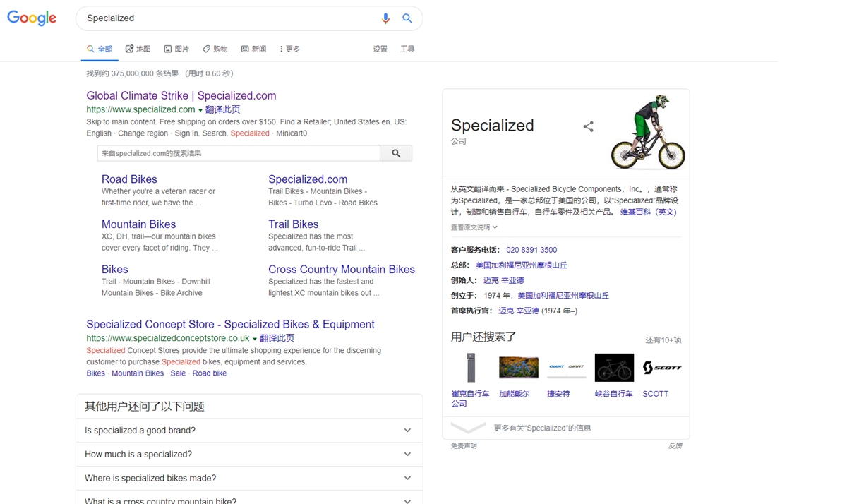Open Specialized Concept Store result title
847x504 pixels.
[x=230, y=325]
